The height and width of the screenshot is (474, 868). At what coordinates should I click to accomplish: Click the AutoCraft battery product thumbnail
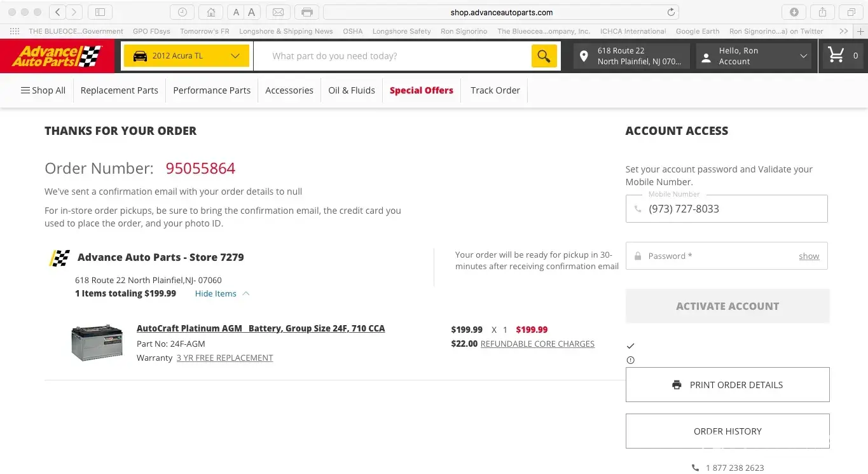tap(97, 343)
